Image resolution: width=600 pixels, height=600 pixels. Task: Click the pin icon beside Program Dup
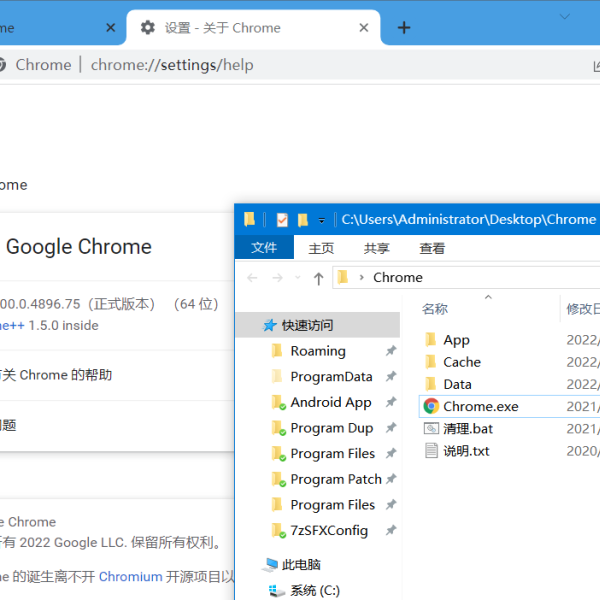[x=391, y=427]
